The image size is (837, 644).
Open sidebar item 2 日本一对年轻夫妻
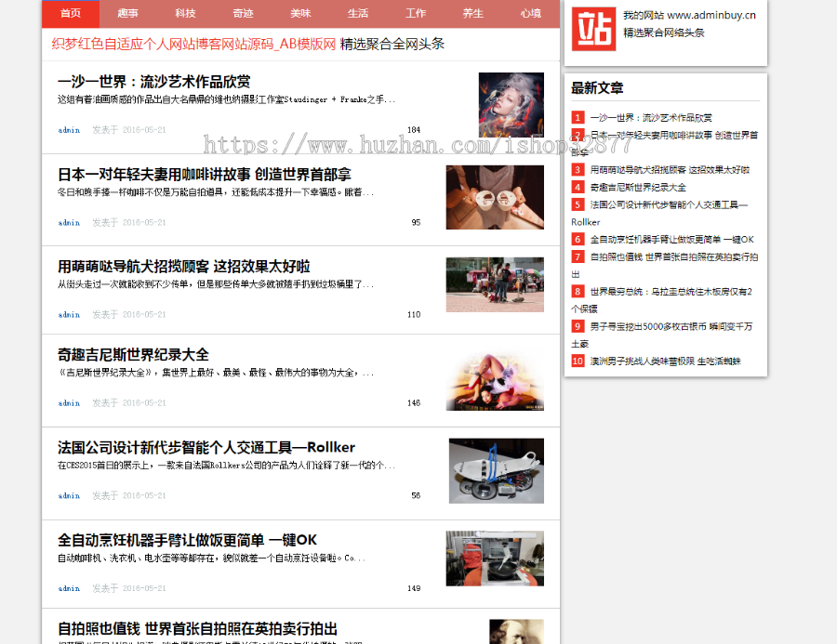(673, 135)
